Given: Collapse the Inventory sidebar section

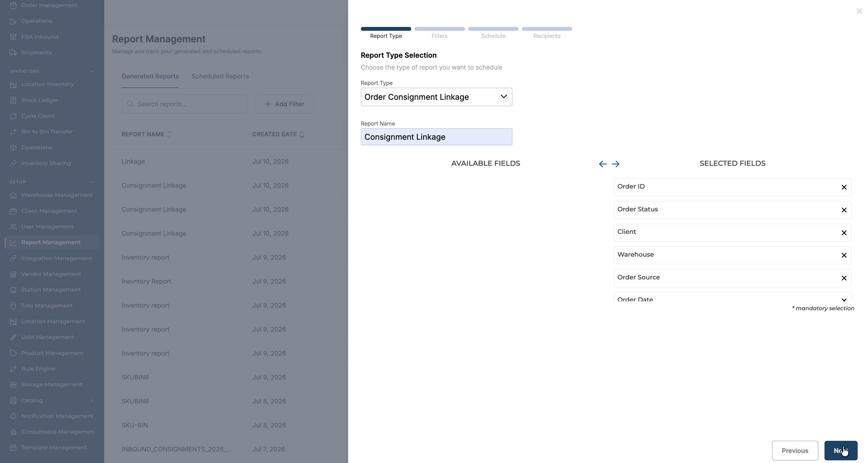Looking at the screenshot, I should (x=92, y=71).
